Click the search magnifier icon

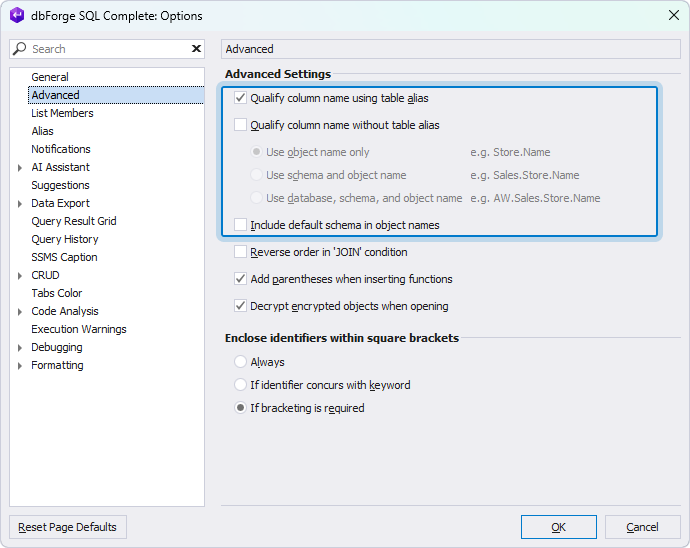click(19, 48)
